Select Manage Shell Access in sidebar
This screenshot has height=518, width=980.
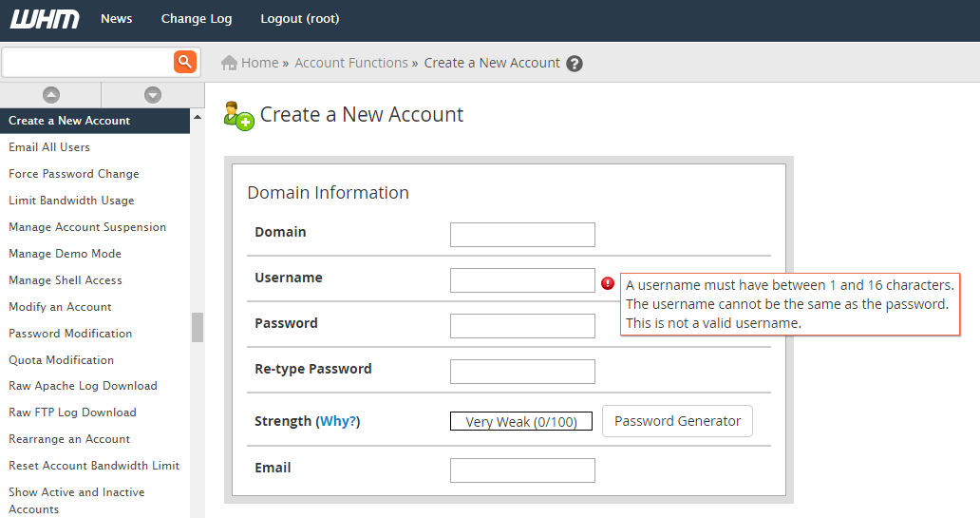click(x=66, y=280)
